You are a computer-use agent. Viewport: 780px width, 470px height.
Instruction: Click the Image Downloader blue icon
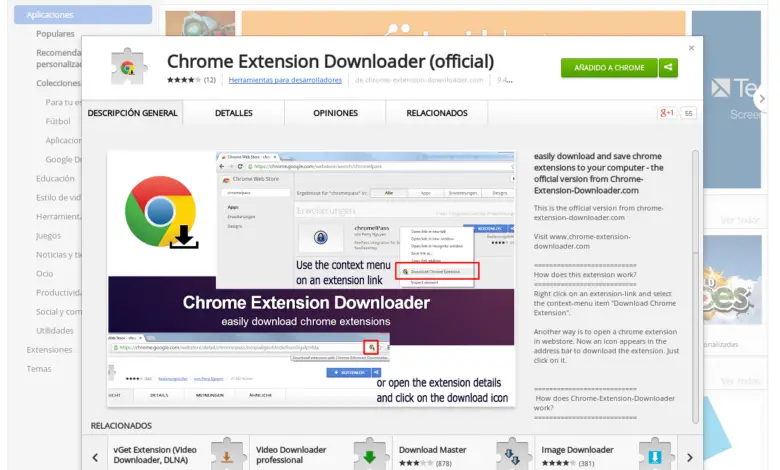[655, 455]
